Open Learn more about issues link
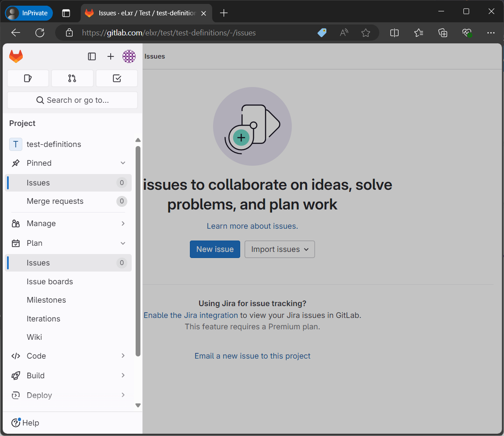 tap(252, 226)
